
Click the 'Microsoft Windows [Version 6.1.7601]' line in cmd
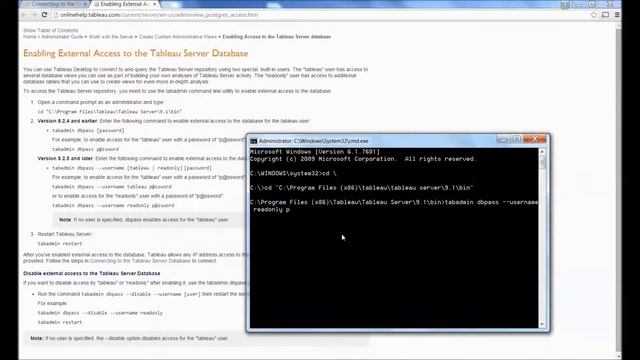(x=315, y=152)
